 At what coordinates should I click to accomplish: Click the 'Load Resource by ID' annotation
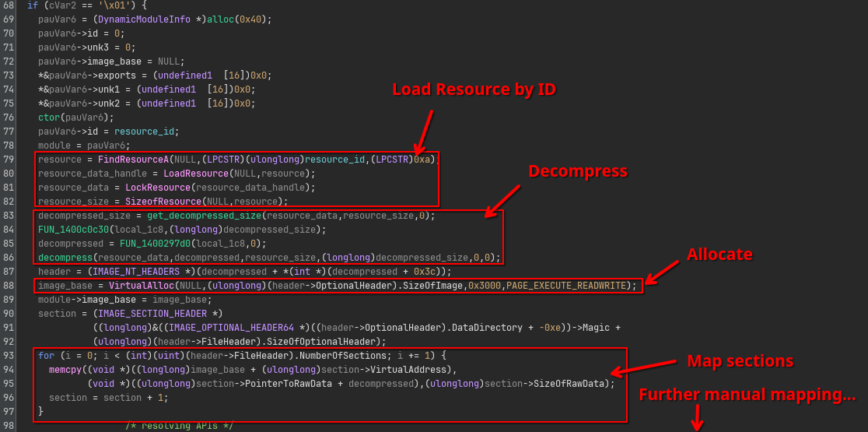pos(474,90)
